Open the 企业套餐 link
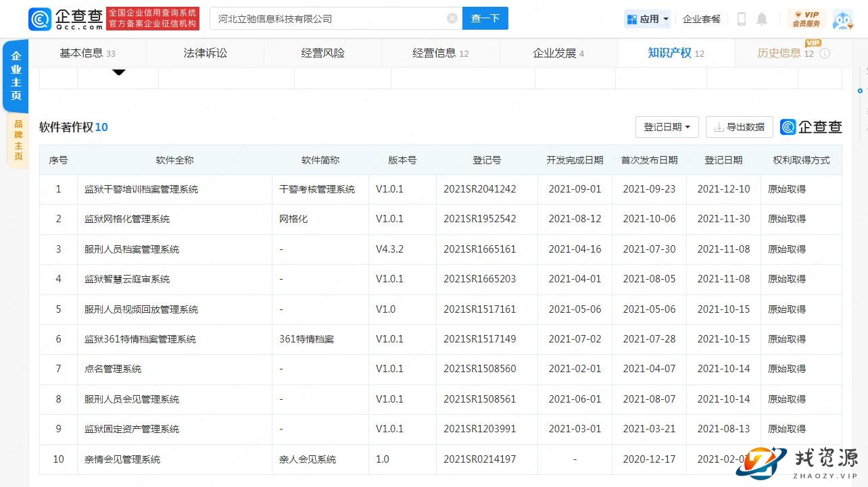868x487 pixels. click(702, 19)
